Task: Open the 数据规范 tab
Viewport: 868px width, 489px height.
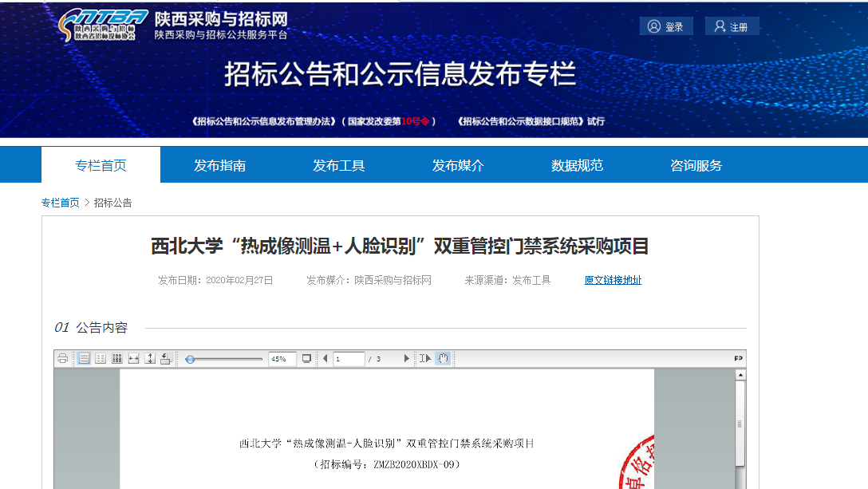Action: 577,165
